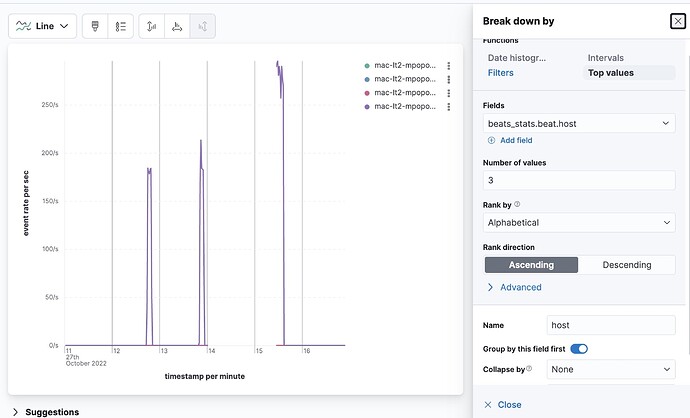Click the first mac-lt2-mpopo legend label
Screen dimensions: 690x418
[x=405, y=66]
